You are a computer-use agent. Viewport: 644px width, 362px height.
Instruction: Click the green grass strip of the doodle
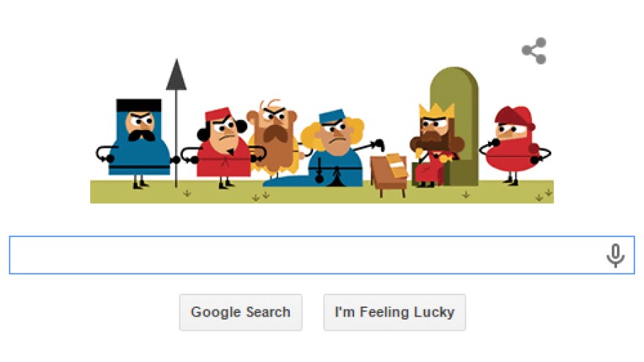(322, 192)
